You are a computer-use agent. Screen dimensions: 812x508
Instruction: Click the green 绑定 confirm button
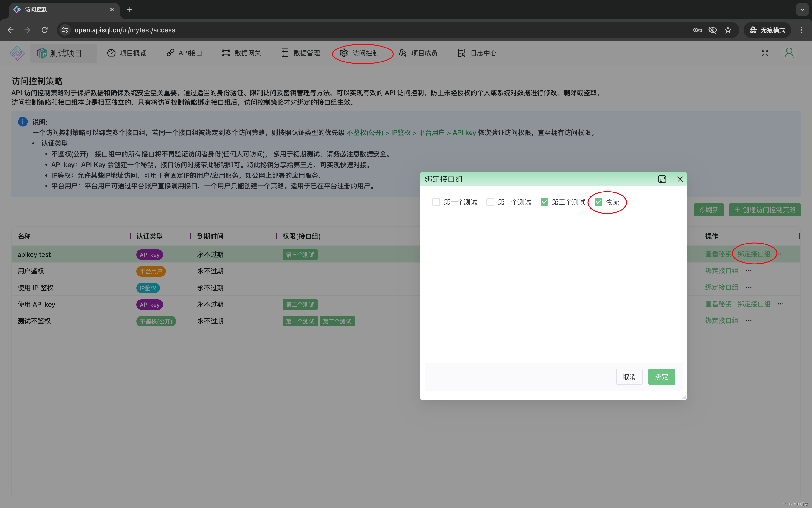(661, 377)
